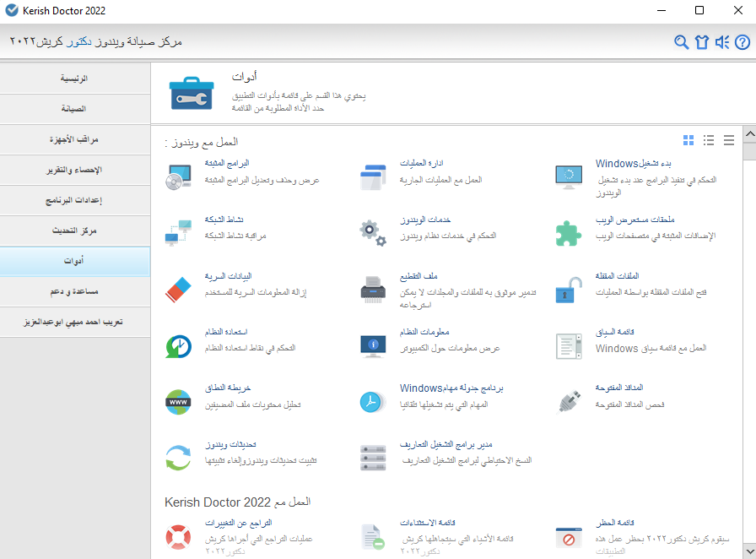Switch to detailed list view icon
This screenshot has height=559, width=756.
709,140
